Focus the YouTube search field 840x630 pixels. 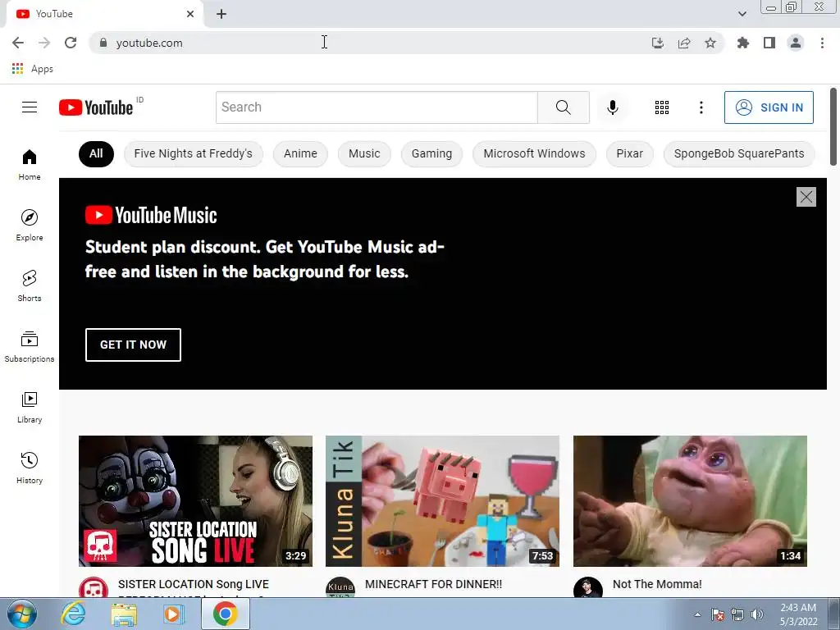pos(377,107)
